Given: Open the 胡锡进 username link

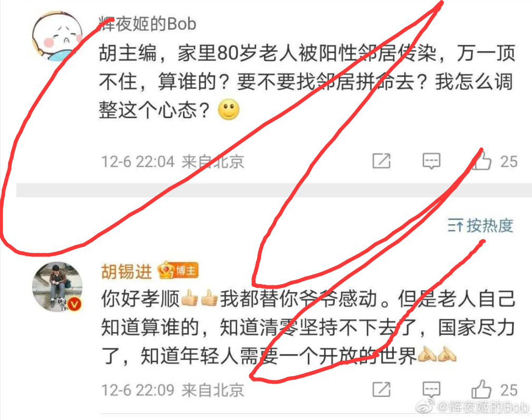Looking at the screenshot, I should tap(127, 271).
